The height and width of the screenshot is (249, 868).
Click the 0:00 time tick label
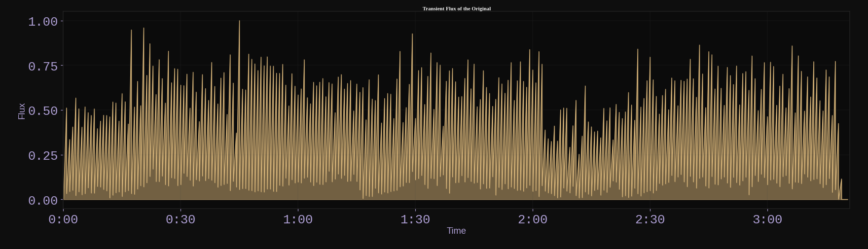click(x=63, y=219)
